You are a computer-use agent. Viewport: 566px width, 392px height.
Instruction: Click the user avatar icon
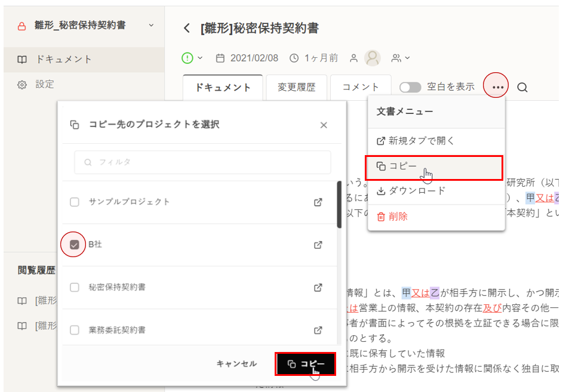coord(373,58)
